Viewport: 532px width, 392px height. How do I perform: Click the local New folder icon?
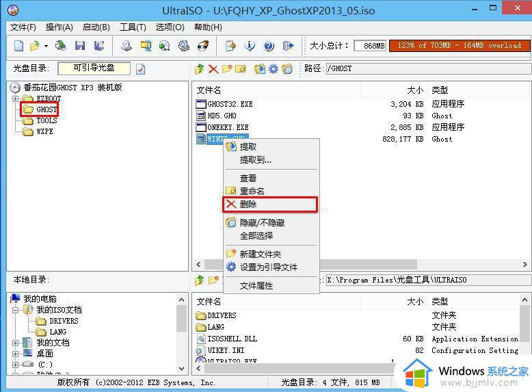[x=213, y=280]
